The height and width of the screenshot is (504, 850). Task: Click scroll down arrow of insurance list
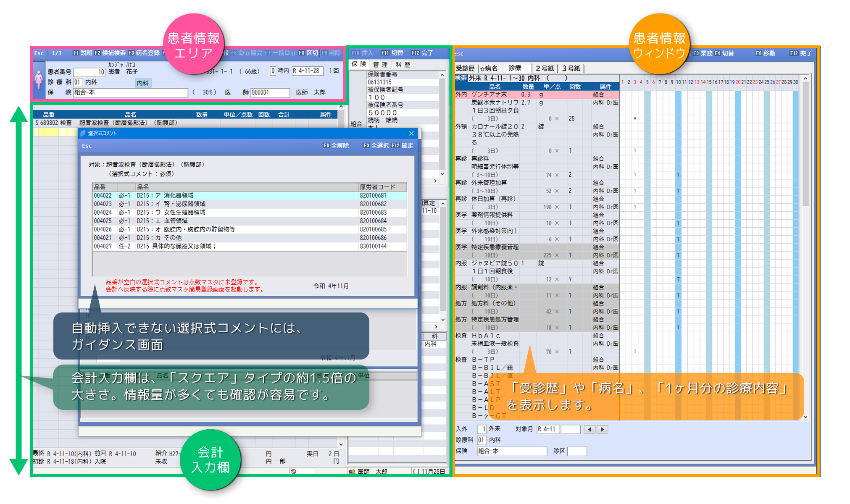coord(442,173)
